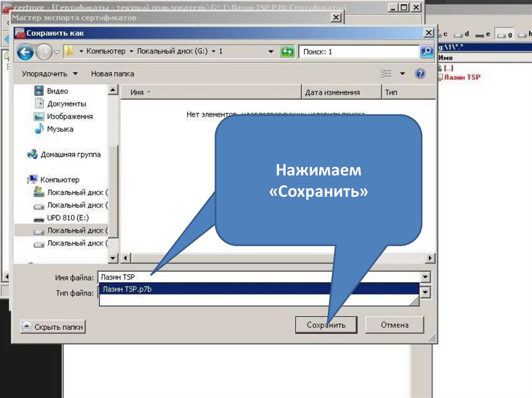
Task: Close Мастер экспорта сертификатов window
Action: [x=336, y=17]
